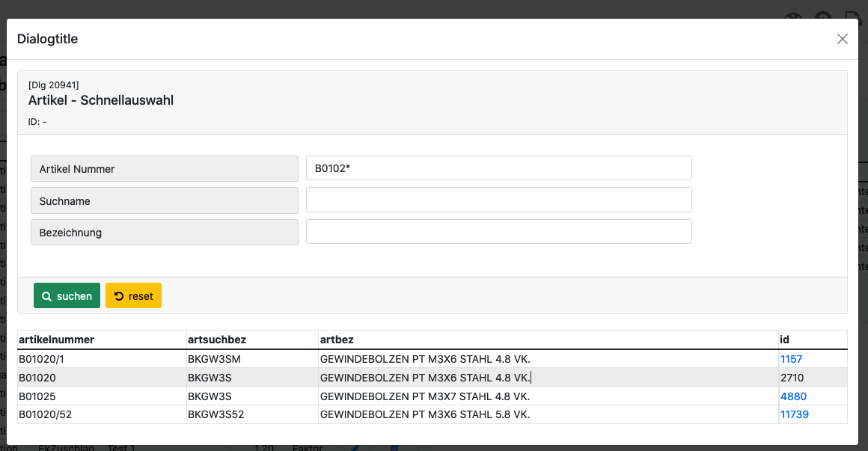
Task: Select the id value 2710
Action: point(792,378)
